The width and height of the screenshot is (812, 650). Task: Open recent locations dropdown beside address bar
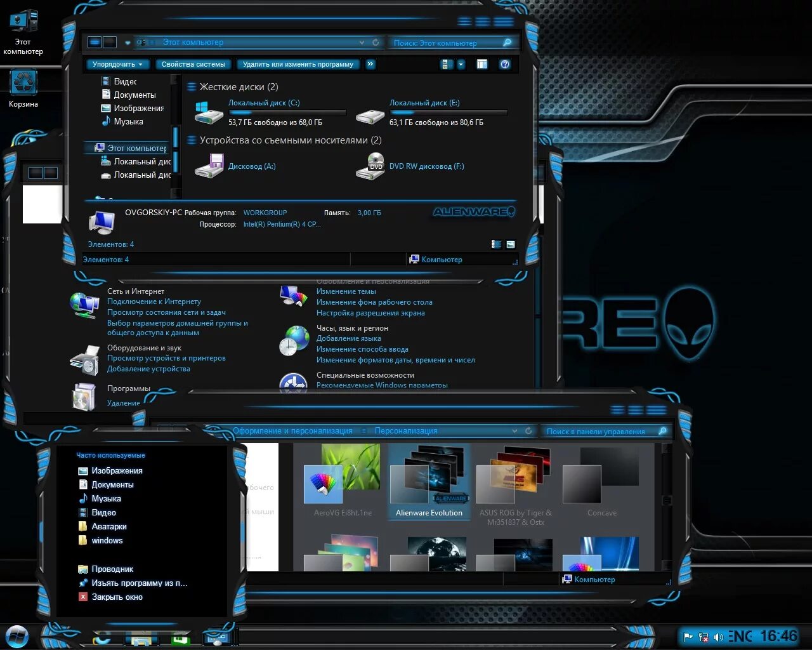pos(128,43)
